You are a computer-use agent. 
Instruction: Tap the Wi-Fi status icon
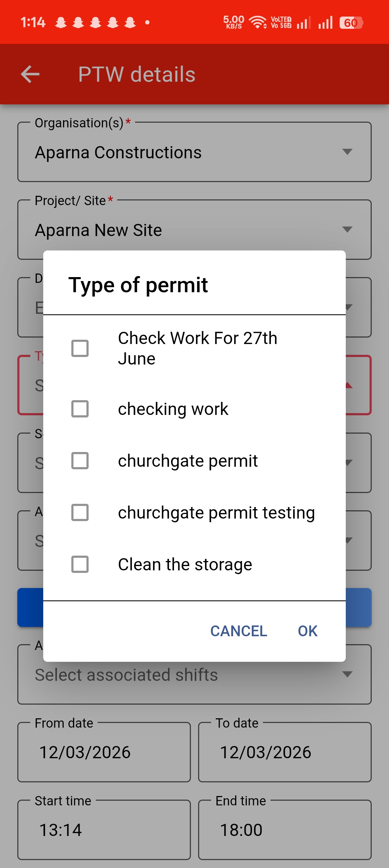tap(258, 22)
